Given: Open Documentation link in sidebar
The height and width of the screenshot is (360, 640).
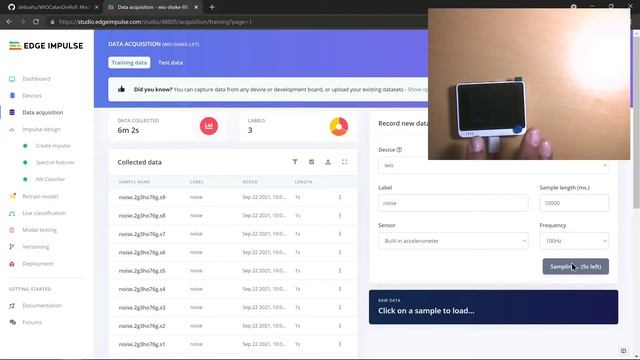Looking at the screenshot, I should click(x=42, y=305).
